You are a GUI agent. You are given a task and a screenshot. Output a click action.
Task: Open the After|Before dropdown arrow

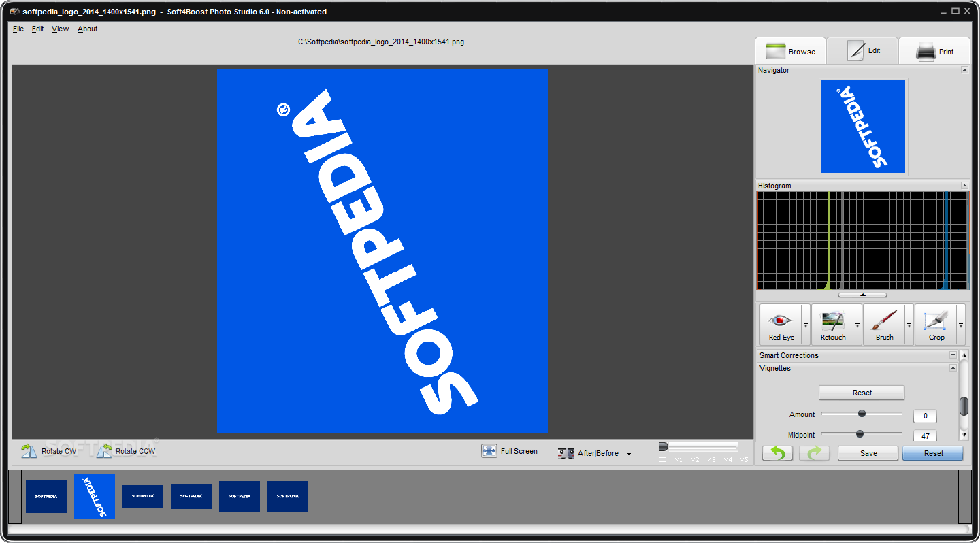[x=629, y=454]
